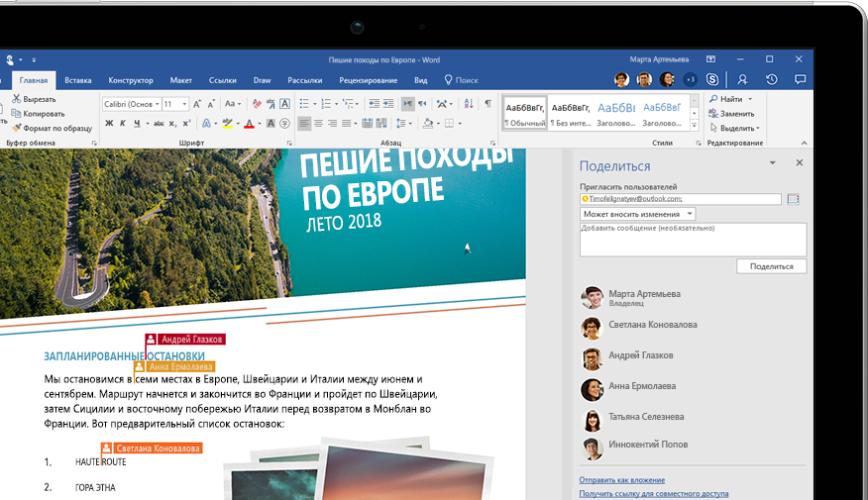Open the Change Case (Aa) dropdown
The image size is (868, 500).
[x=232, y=103]
